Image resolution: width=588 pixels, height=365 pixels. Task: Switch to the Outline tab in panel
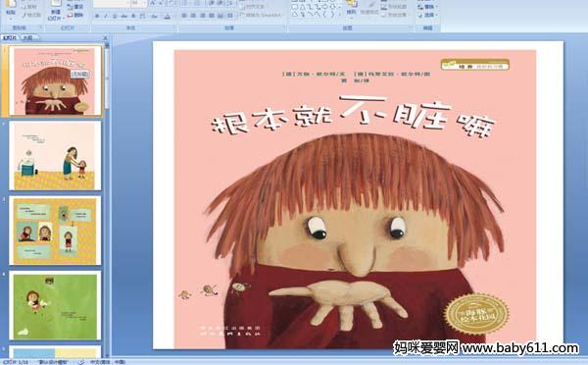pyautogui.click(x=27, y=37)
